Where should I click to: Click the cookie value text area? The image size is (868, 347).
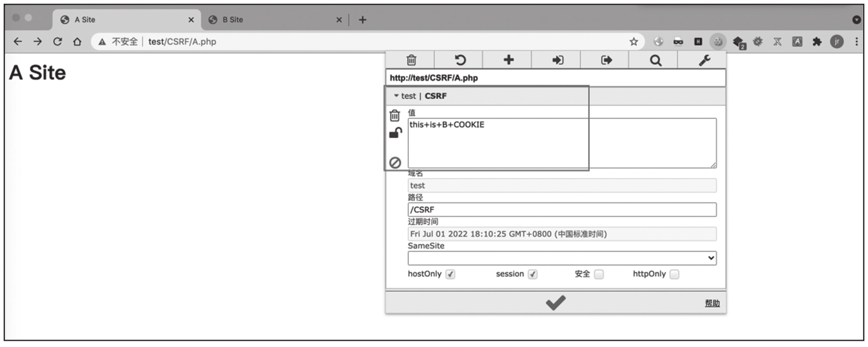562,143
